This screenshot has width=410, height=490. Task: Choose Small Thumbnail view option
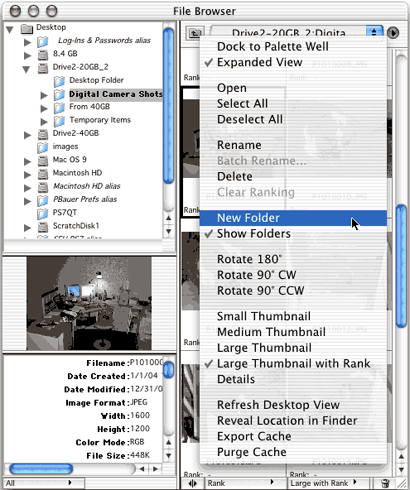(x=293, y=316)
